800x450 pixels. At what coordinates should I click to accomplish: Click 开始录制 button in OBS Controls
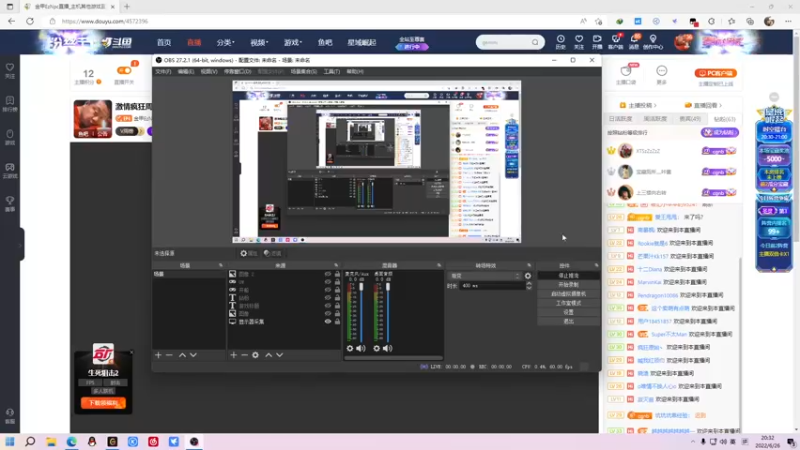(568, 285)
